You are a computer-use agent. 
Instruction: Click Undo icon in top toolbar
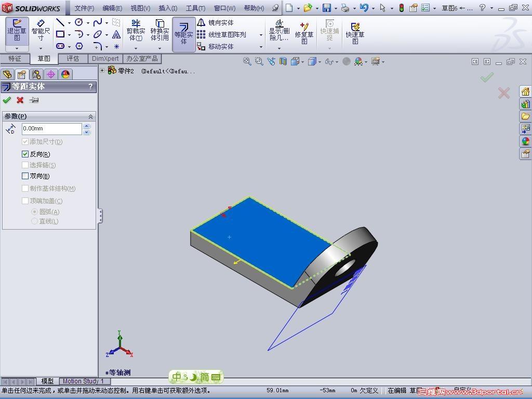[364, 8]
